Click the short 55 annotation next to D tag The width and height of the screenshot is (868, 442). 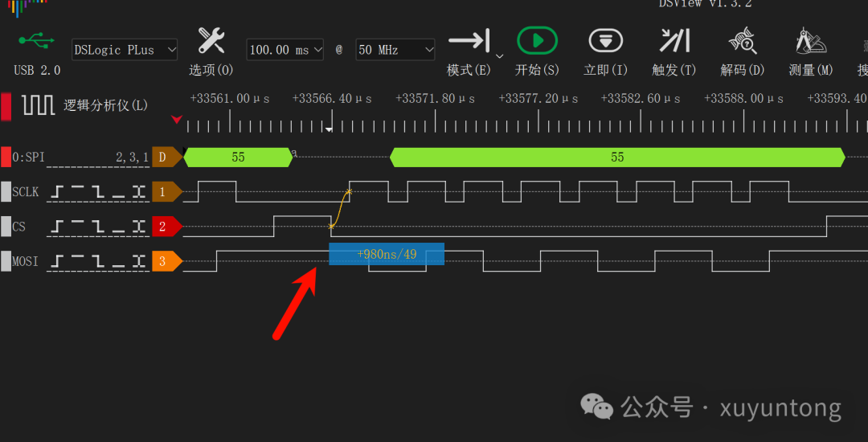point(238,157)
